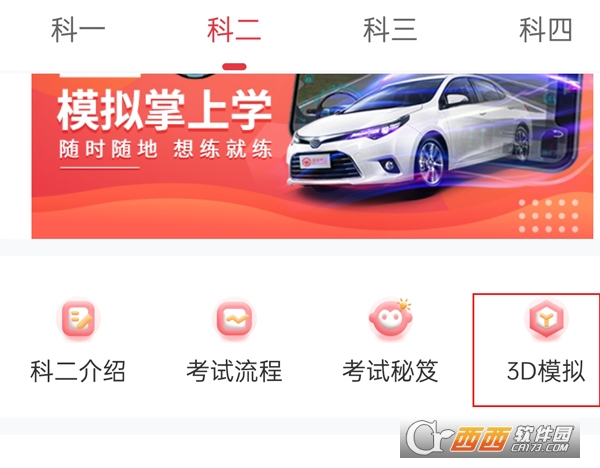Screen dimensions: 600x468
Task: Click the 科二介绍 text label
Action: click(78, 371)
